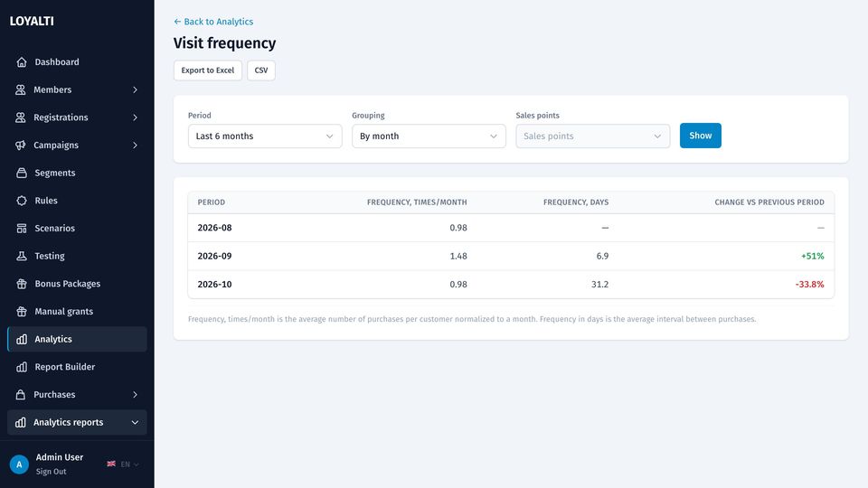The image size is (868, 488).
Task: Click the -33.8% change value
Action: pyautogui.click(x=810, y=284)
